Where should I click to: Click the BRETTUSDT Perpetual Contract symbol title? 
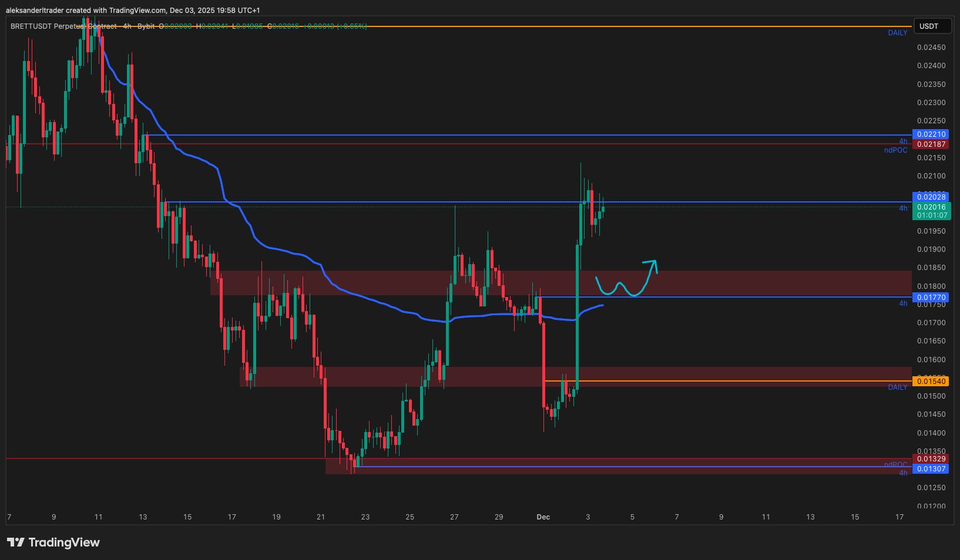point(63,26)
